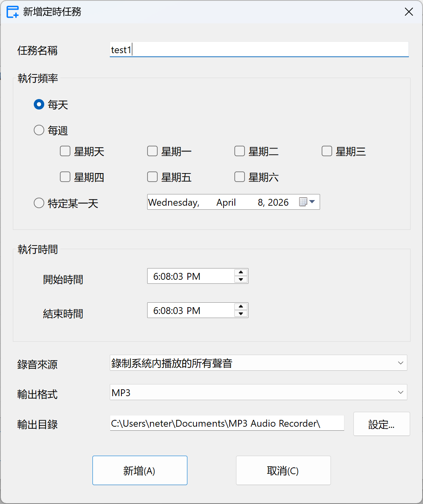Close the 新增定時任務 dialog
This screenshot has height=504, width=423.
pyautogui.click(x=409, y=12)
